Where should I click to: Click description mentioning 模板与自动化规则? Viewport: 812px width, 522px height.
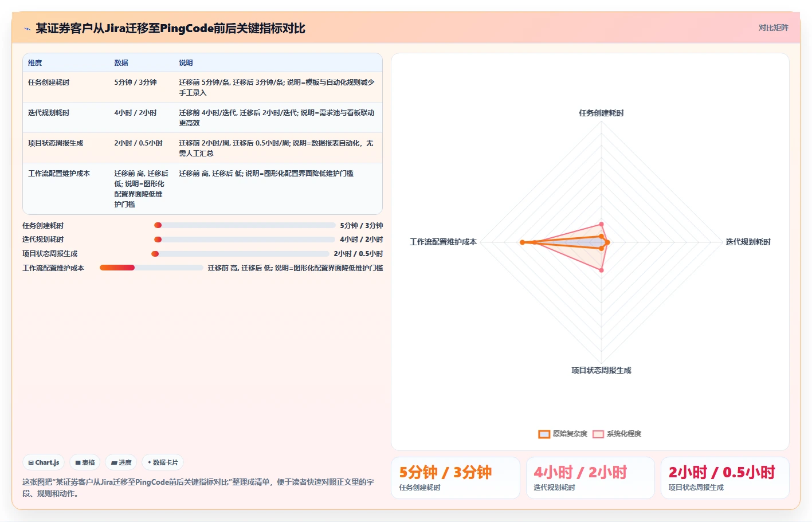(277, 88)
